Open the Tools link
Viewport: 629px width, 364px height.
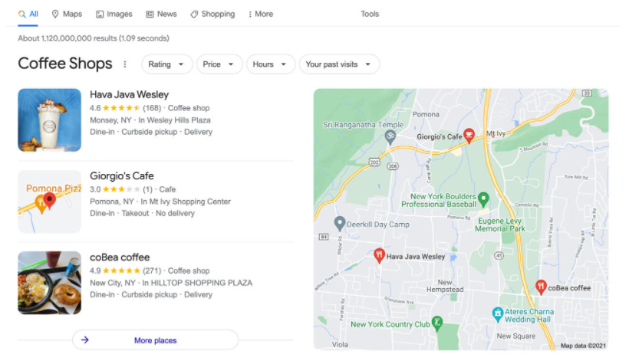click(x=370, y=14)
